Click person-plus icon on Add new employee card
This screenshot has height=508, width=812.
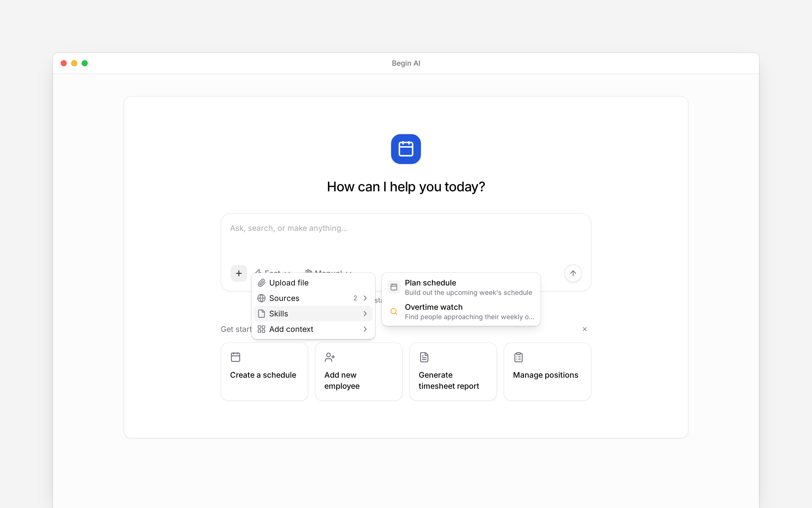(x=330, y=357)
